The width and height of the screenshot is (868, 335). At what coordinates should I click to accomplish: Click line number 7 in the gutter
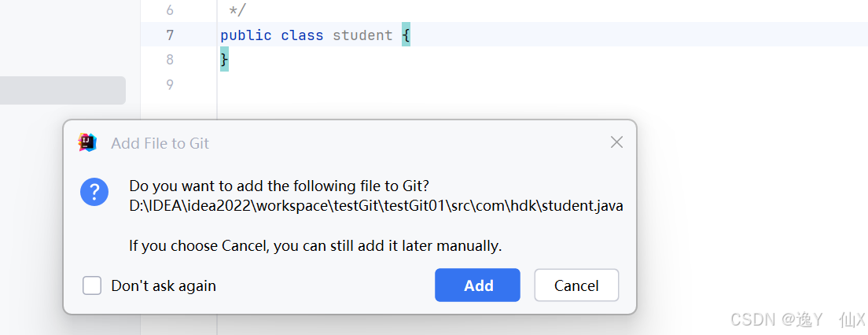tap(170, 35)
